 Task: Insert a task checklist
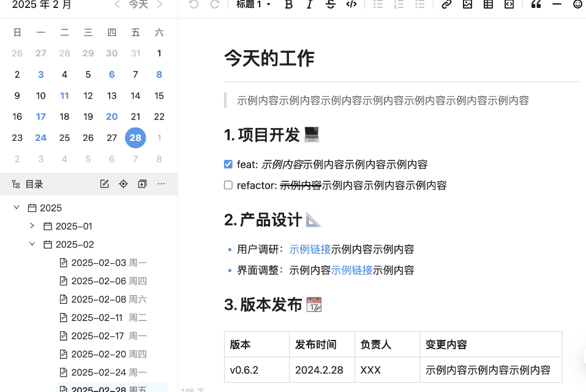(419, 4)
